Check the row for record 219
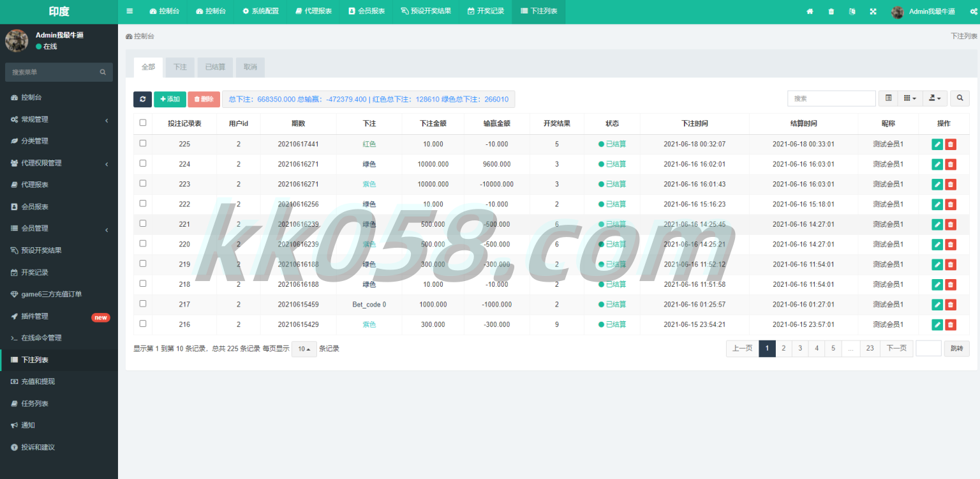The image size is (980, 479). click(x=143, y=263)
